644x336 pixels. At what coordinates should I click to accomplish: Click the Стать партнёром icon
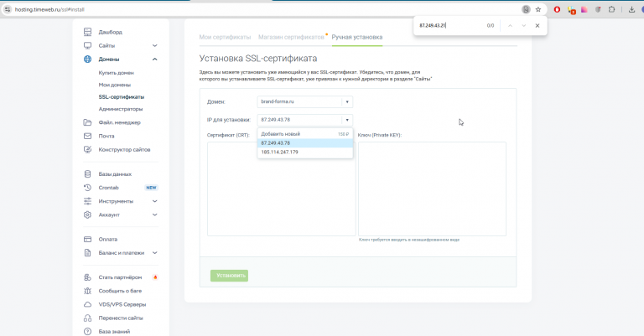tap(87, 277)
